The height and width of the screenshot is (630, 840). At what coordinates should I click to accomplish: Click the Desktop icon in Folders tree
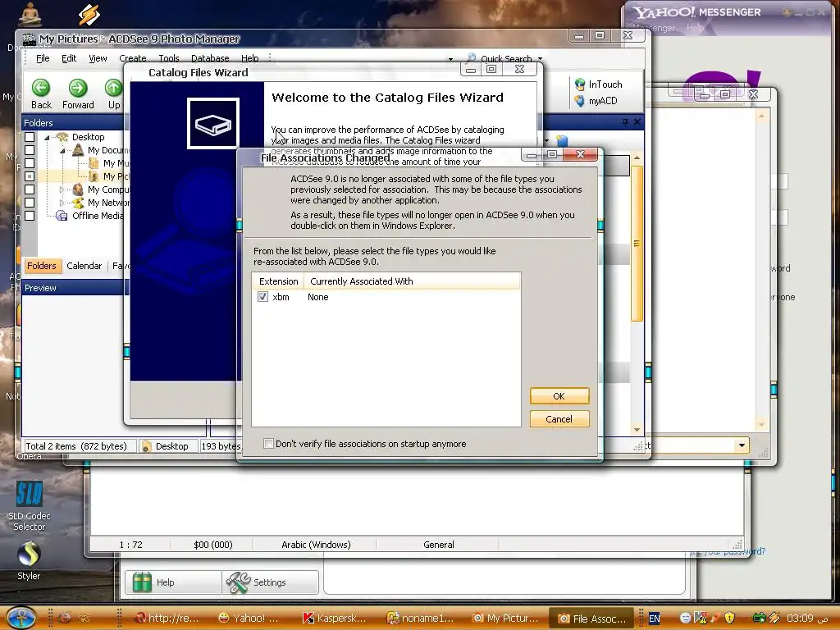click(x=62, y=137)
